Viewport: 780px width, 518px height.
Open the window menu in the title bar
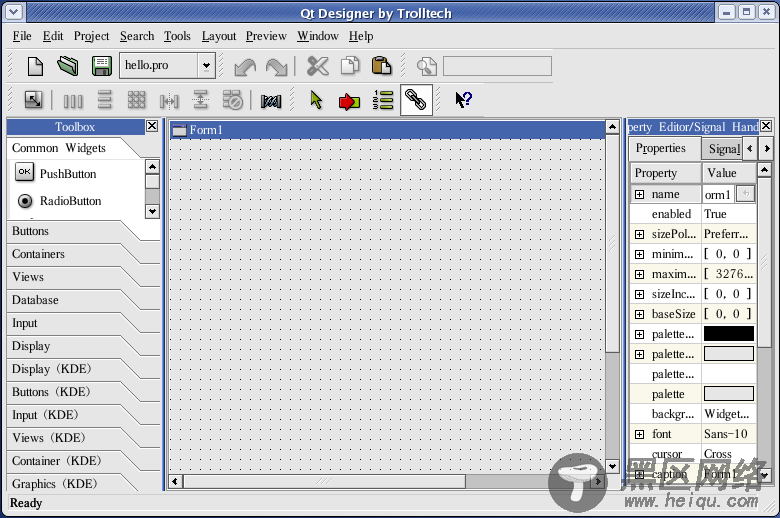pos(14,12)
